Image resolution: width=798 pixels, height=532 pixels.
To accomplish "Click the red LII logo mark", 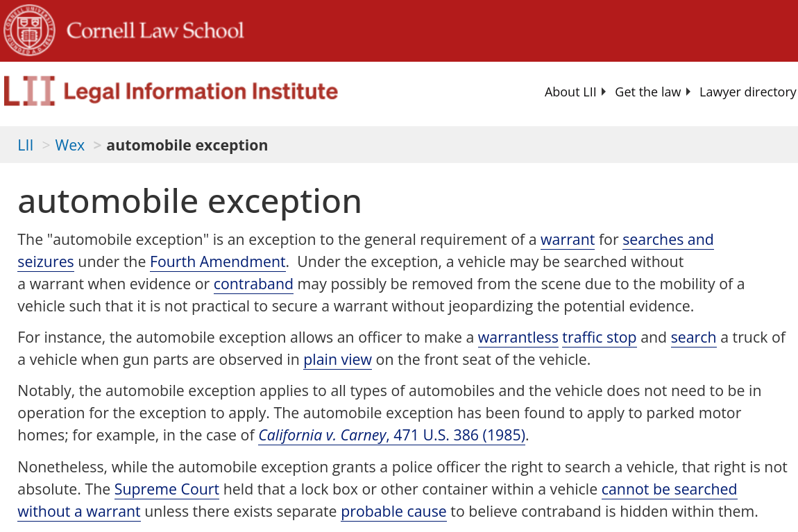I will click(30, 91).
